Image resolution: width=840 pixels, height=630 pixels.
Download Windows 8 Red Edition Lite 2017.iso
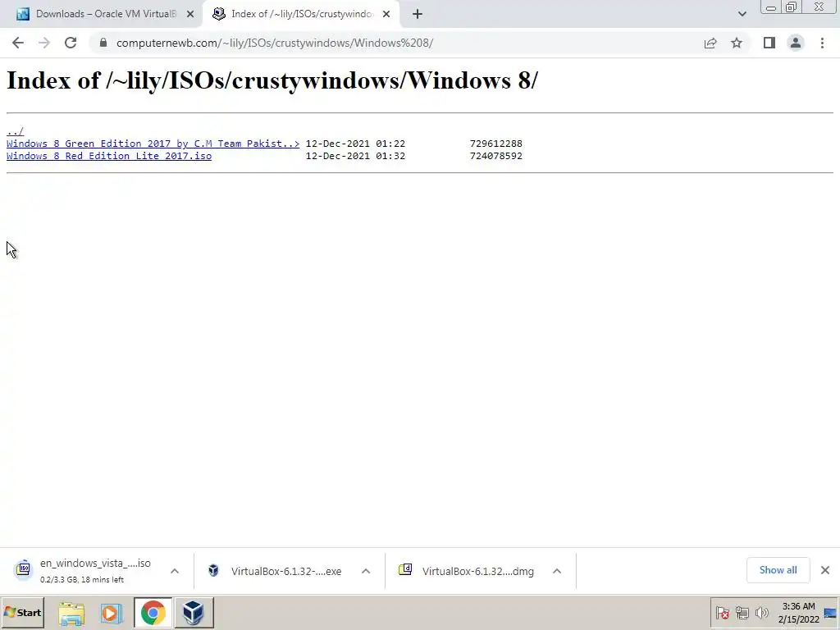[109, 156]
